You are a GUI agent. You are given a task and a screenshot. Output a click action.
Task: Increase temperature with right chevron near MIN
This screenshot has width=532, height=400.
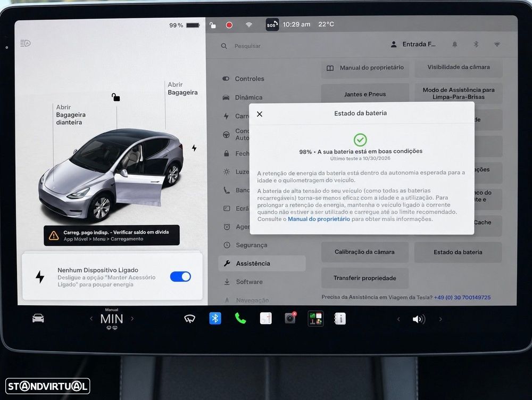pos(132,319)
